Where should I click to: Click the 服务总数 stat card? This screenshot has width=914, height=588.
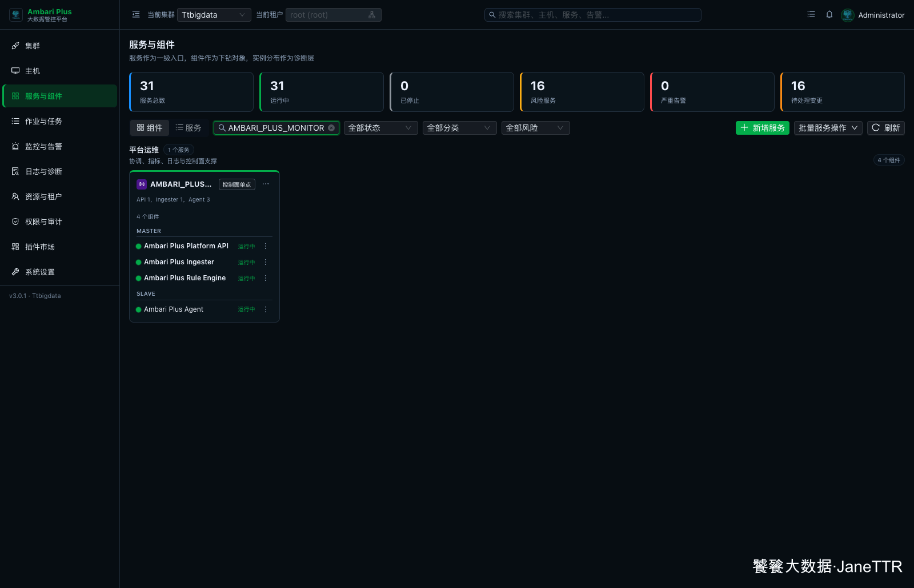[191, 92]
